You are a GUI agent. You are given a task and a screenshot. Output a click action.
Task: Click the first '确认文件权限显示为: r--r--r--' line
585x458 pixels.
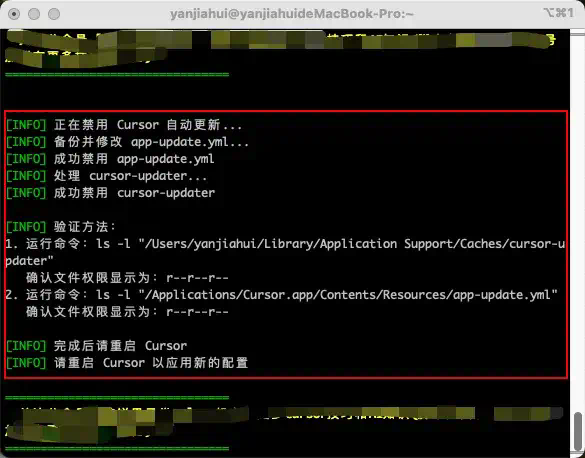pos(127,278)
